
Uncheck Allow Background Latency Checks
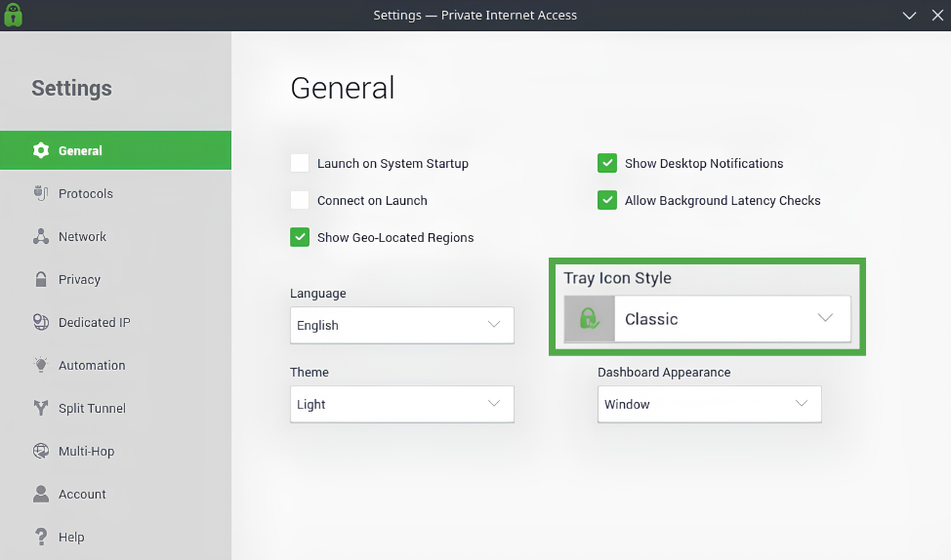(x=607, y=200)
